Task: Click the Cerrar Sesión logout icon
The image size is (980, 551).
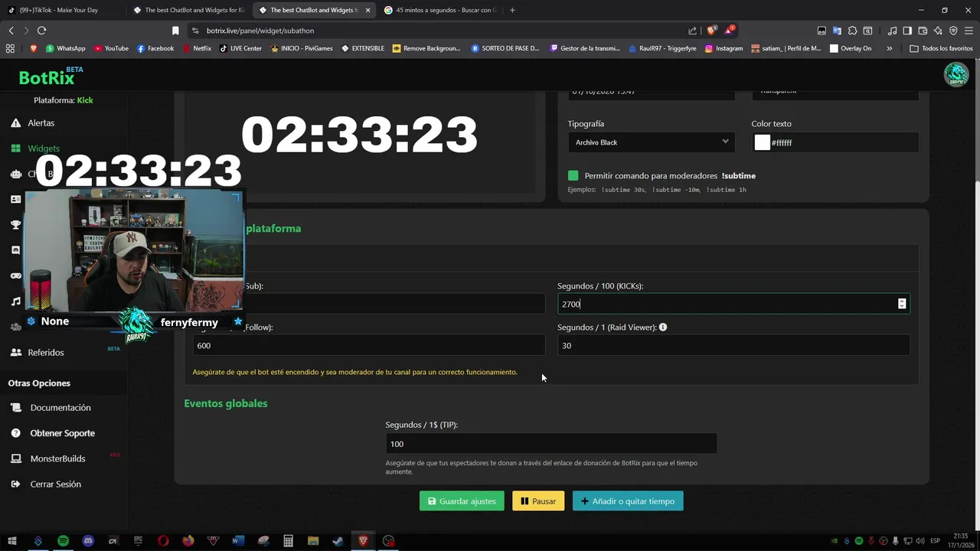Action: (16, 484)
